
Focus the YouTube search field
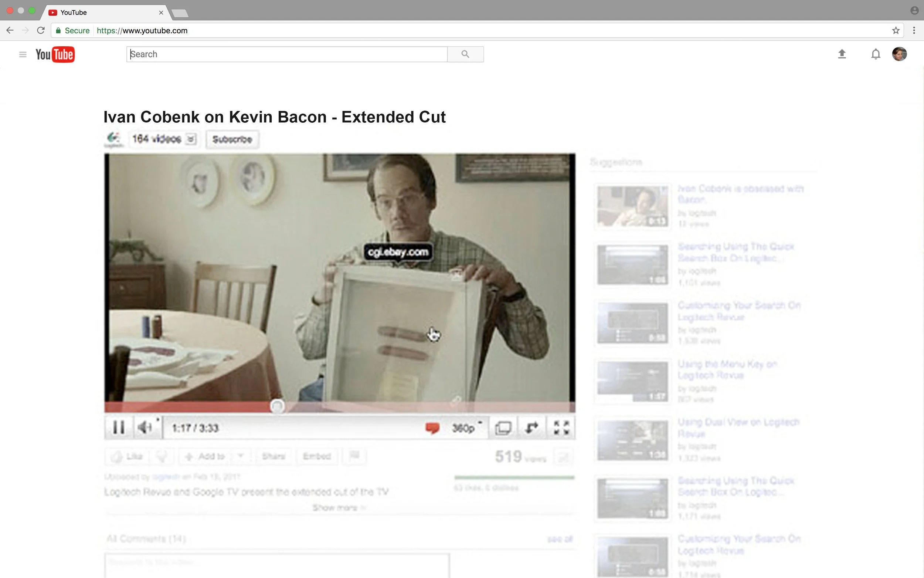coord(286,54)
